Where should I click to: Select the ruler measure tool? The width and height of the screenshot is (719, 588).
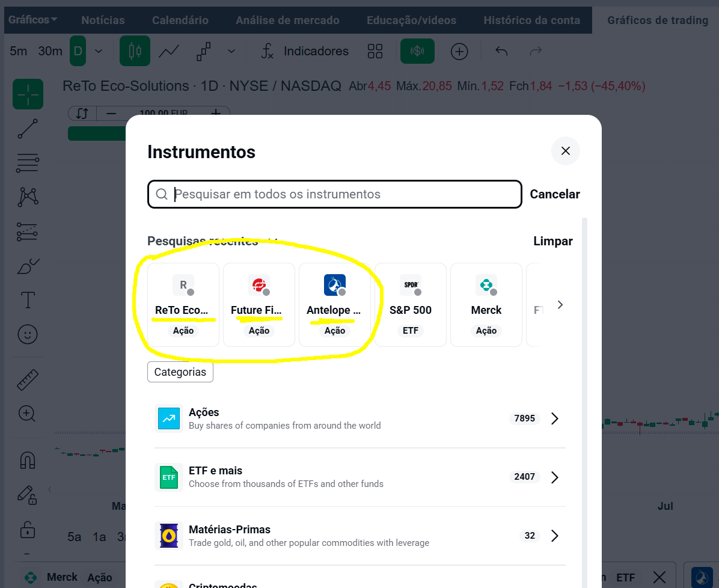28,380
